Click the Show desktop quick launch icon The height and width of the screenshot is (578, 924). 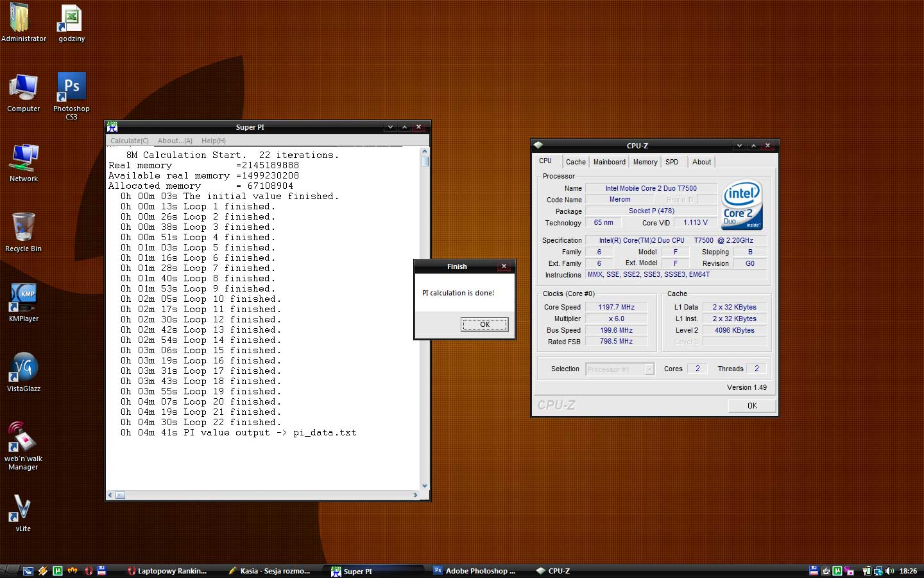click(x=28, y=571)
